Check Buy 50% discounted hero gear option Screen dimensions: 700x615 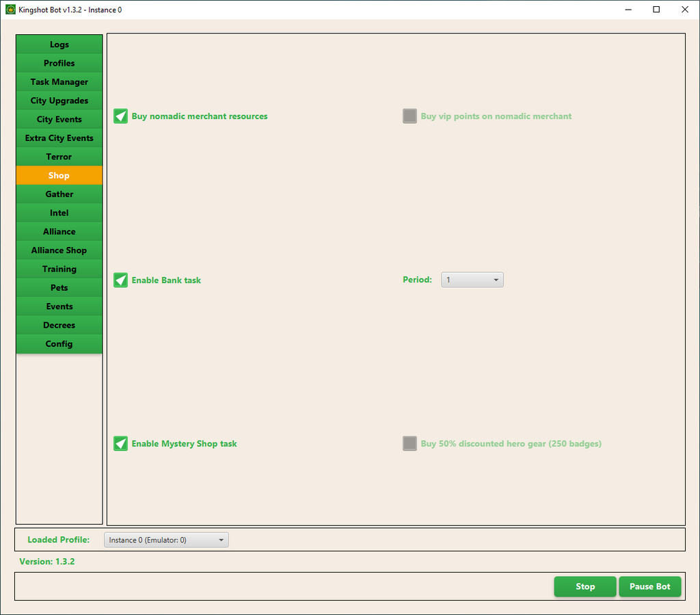click(409, 444)
